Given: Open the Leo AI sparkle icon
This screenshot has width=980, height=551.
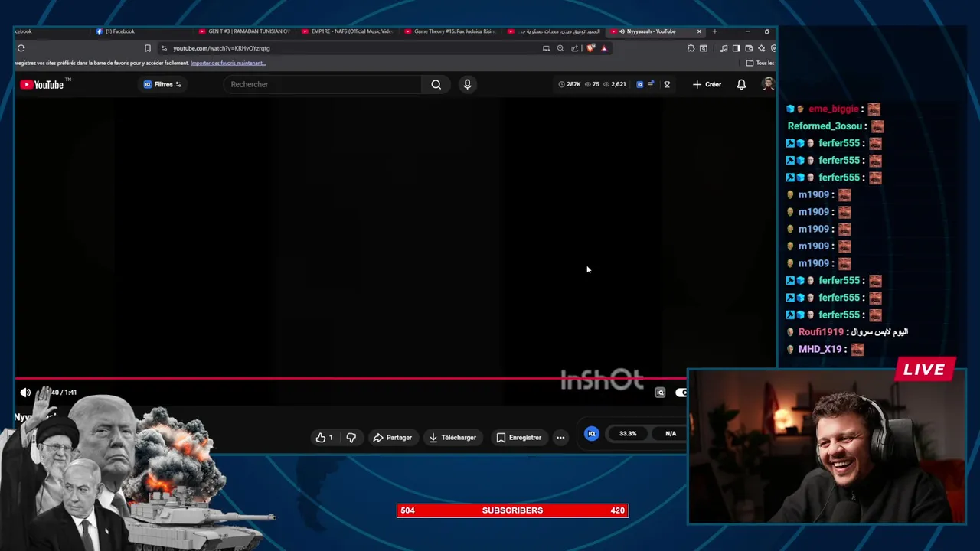Looking at the screenshot, I should click(761, 48).
